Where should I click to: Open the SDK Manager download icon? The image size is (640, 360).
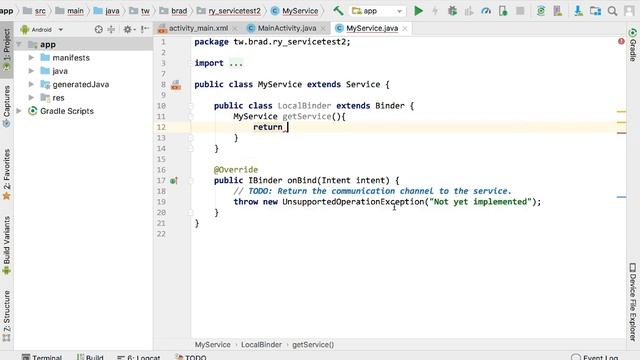click(x=578, y=11)
